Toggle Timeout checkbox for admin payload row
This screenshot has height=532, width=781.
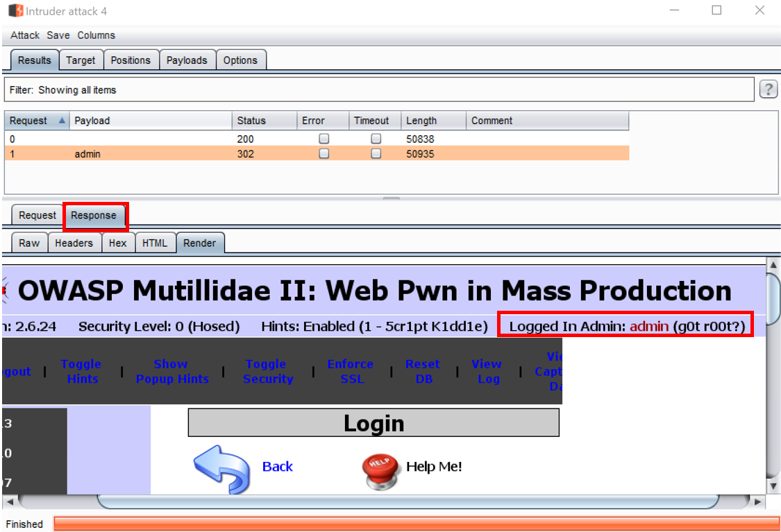[x=376, y=153]
